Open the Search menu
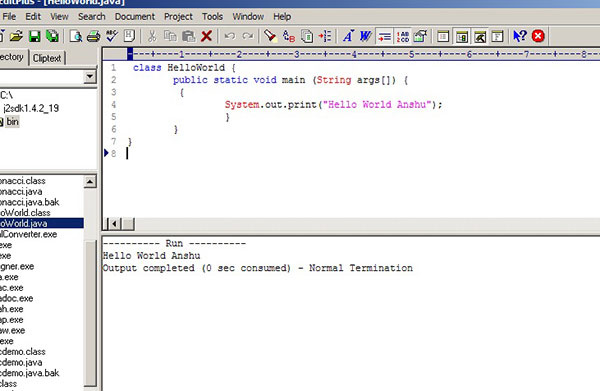This screenshot has width=600, height=391. pyautogui.click(x=92, y=17)
